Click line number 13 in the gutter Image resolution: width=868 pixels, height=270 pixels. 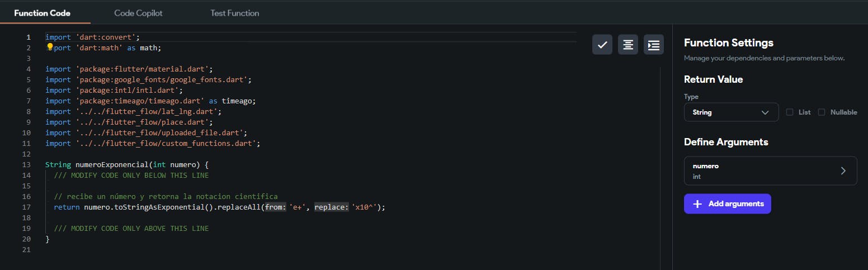(26, 165)
